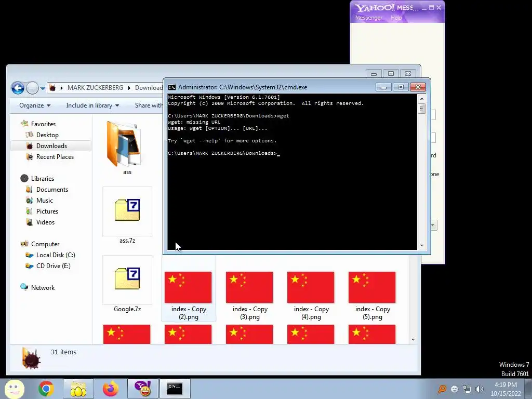Select index - Copy (2).png thumbnail
Image resolution: width=532 pixels, height=399 pixels.
pos(188,287)
